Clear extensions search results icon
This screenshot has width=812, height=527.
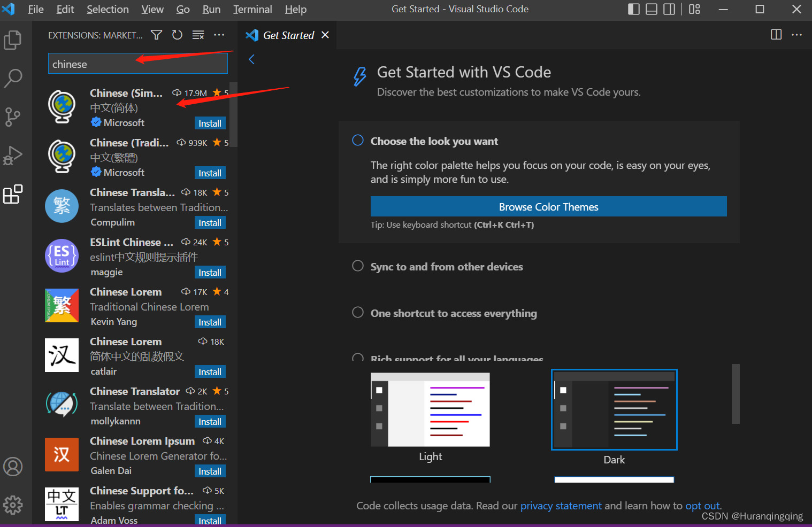pos(198,35)
